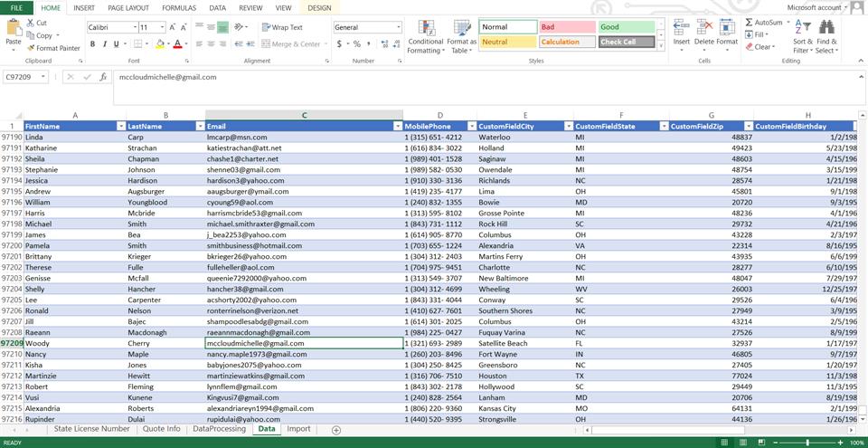This screenshot has width=868, height=448.
Task: Open the Borders button
Action: [x=137, y=43]
